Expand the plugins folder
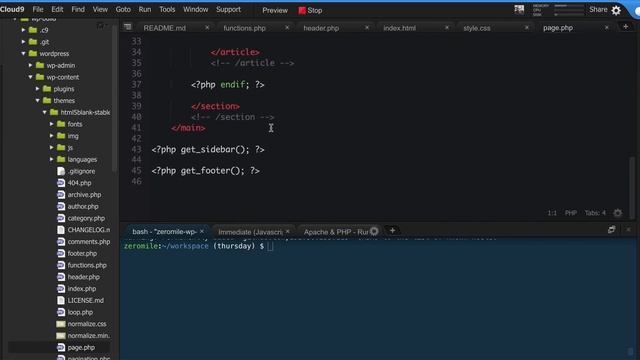 pos(38,89)
